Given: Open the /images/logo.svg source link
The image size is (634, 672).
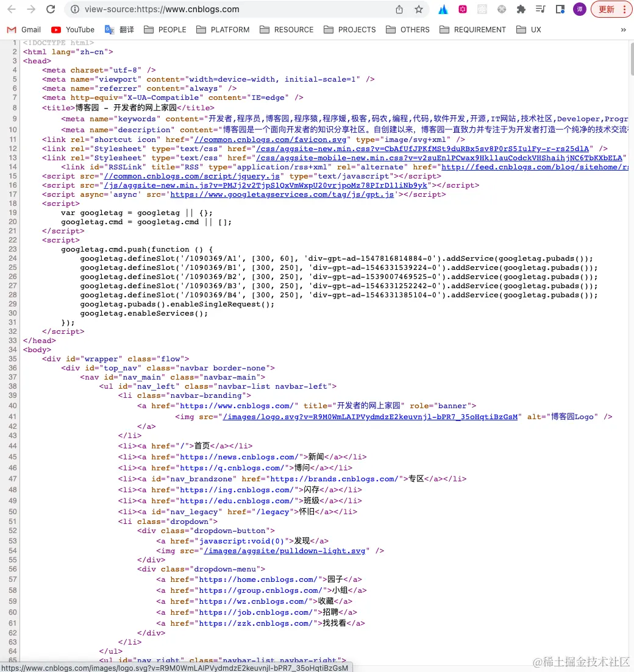Looking at the screenshot, I should [x=370, y=417].
